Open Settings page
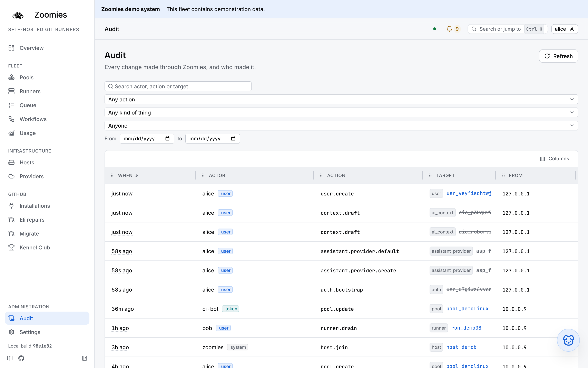Viewport: 588px width, 368px height. pyautogui.click(x=47, y=332)
